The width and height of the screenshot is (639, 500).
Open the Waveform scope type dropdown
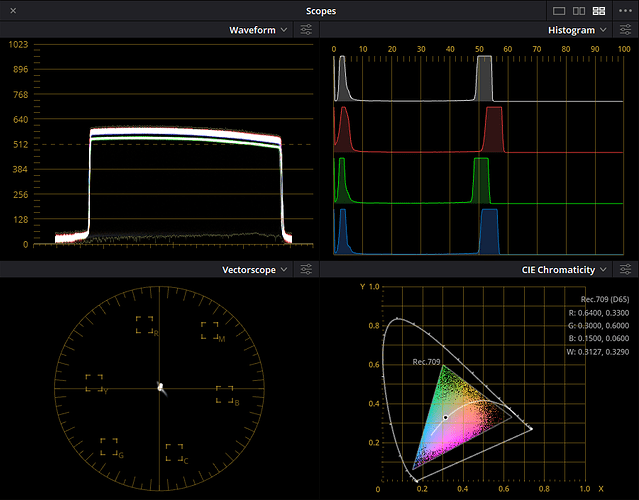click(258, 30)
